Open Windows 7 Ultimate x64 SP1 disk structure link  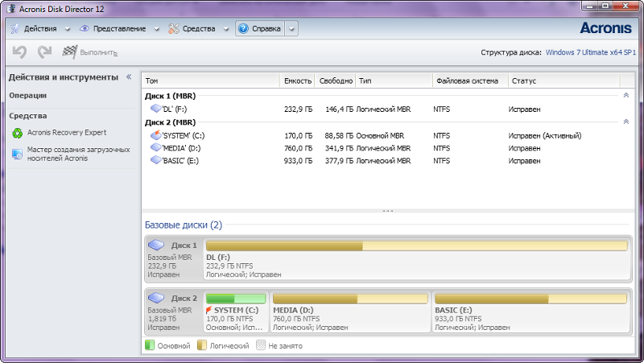click(591, 52)
